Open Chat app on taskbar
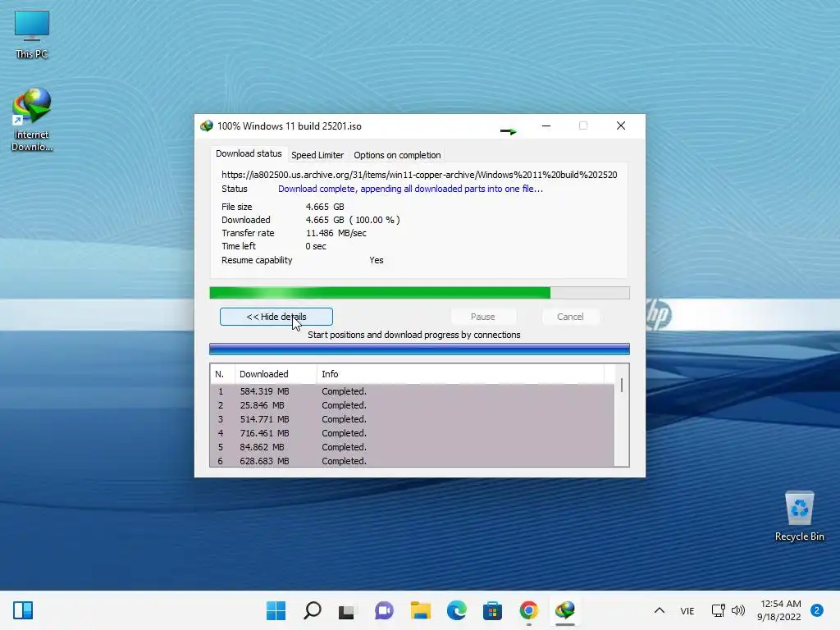The height and width of the screenshot is (630, 840). [384, 610]
